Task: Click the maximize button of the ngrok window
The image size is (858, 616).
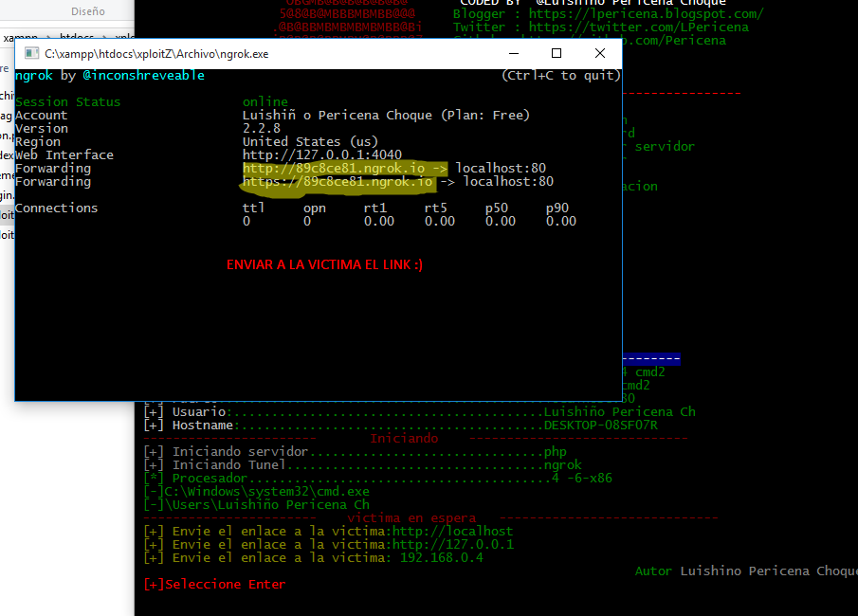Action: click(x=557, y=54)
